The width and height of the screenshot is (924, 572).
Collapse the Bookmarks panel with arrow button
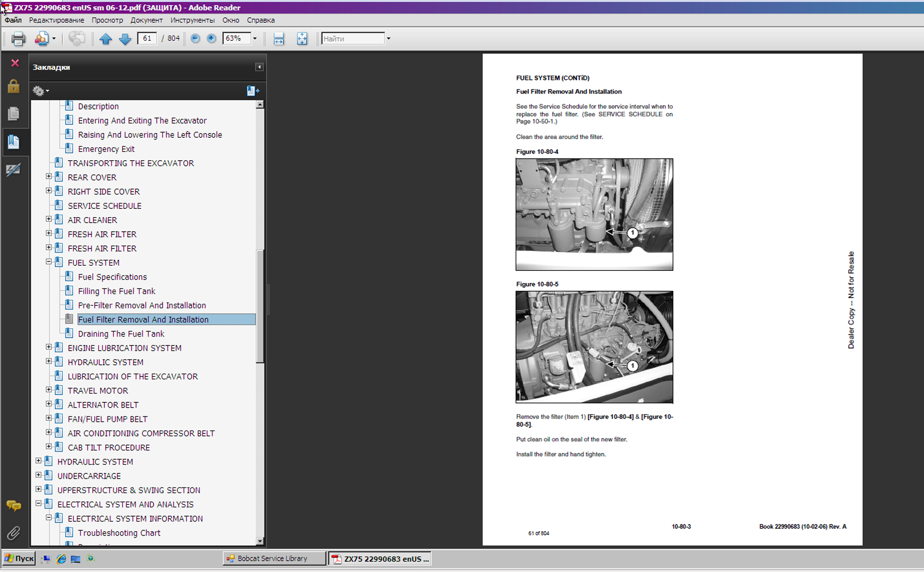(x=259, y=67)
